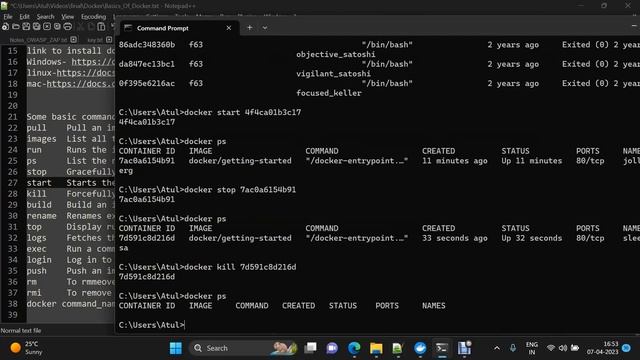Open the View menu in Notepad++
This screenshot has height=360, width=640.
pos(68,17)
